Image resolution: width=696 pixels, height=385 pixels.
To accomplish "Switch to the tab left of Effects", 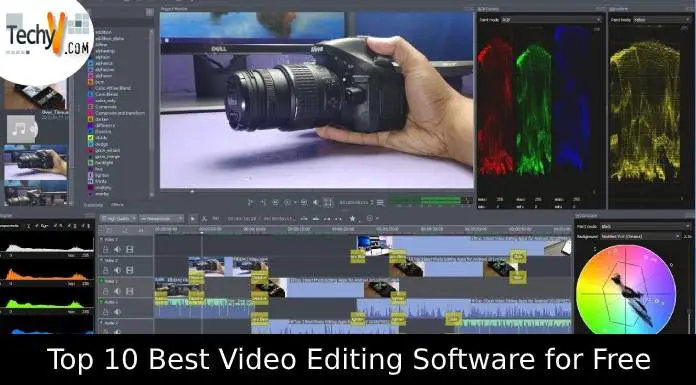I will point(93,205).
